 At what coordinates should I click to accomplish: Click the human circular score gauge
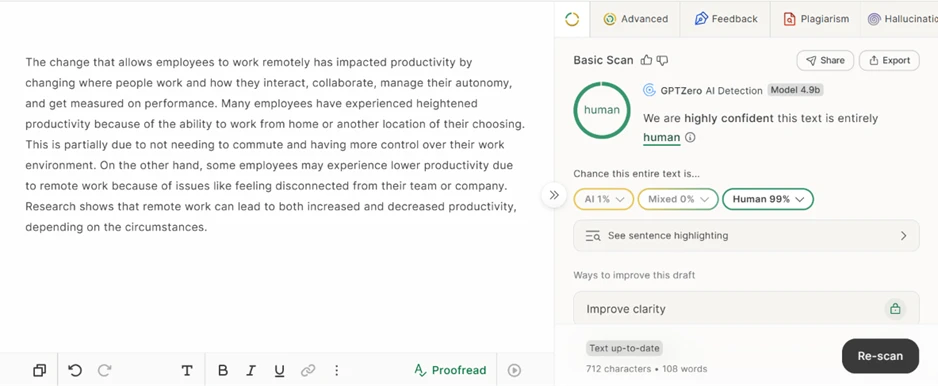(602, 110)
